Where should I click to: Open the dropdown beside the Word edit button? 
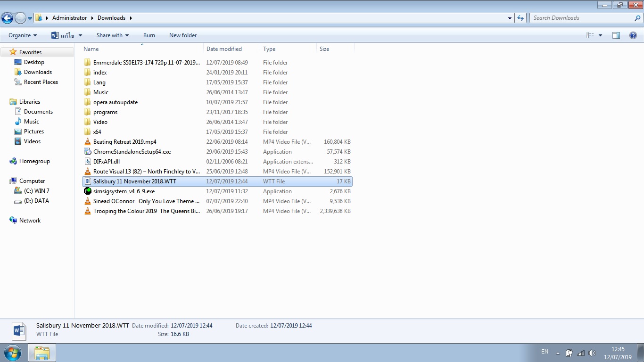click(x=80, y=35)
